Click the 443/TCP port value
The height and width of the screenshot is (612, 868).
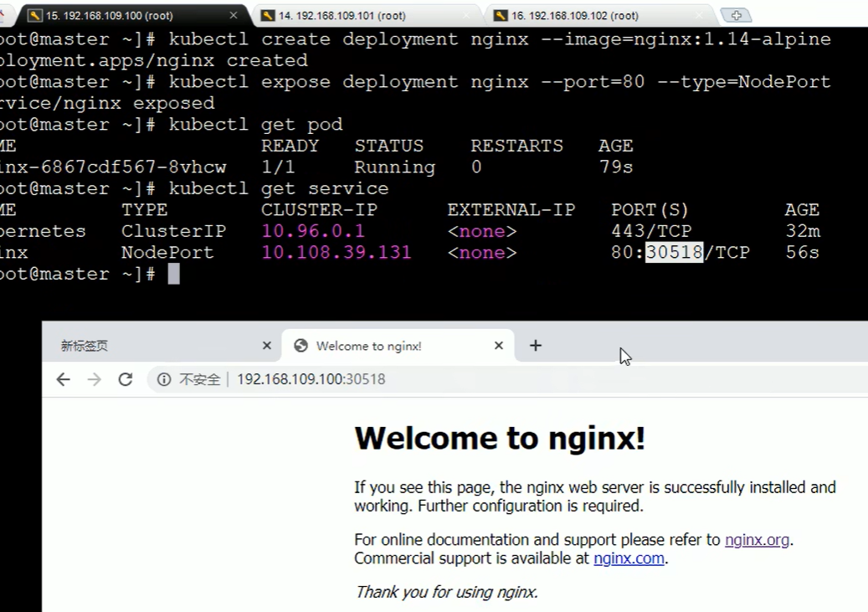[x=651, y=231]
